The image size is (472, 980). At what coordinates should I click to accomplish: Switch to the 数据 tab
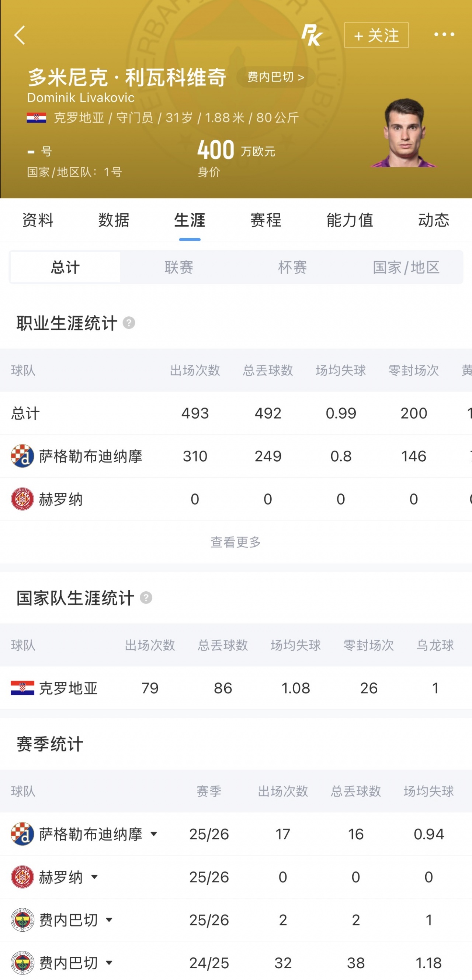coord(114,220)
